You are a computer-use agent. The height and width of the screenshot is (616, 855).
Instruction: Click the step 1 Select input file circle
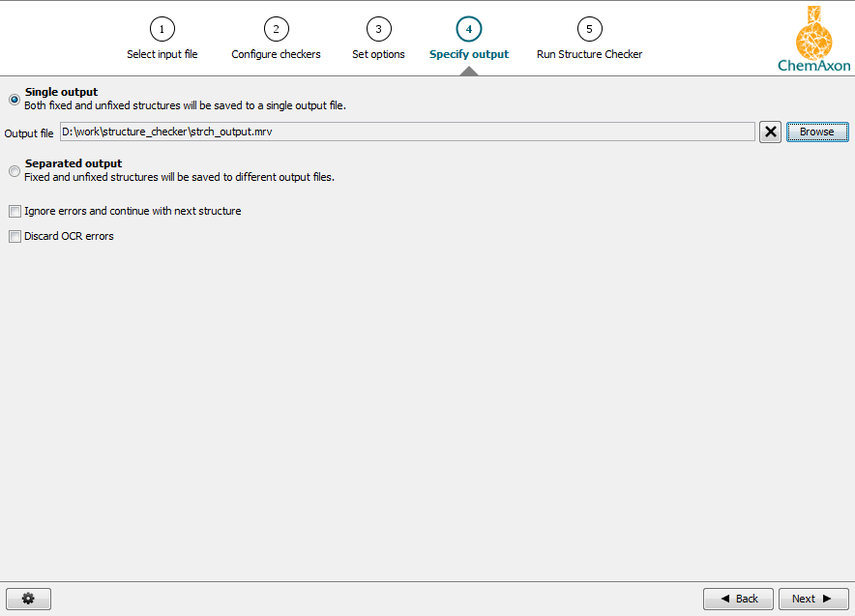point(162,29)
